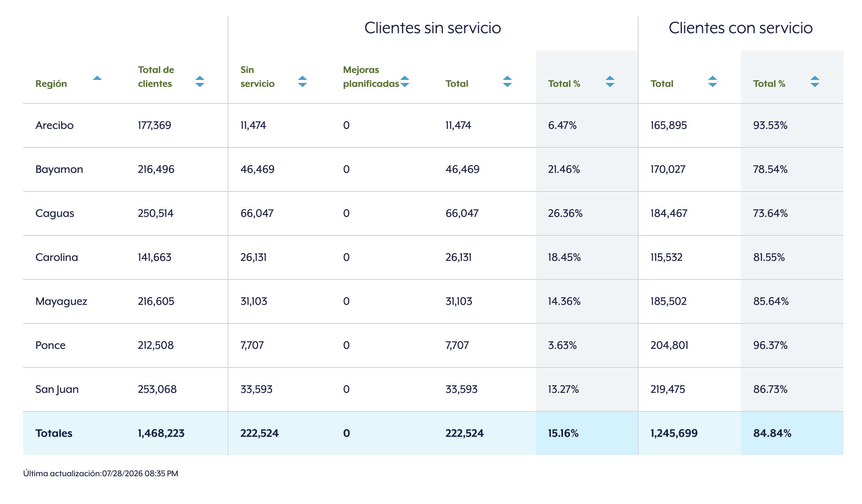Click Ponce out-of-service percentage 3.63%

pyautogui.click(x=563, y=345)
